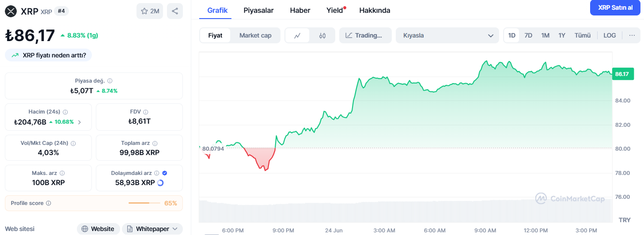Select the 7D time range

(x=528, y=35)
